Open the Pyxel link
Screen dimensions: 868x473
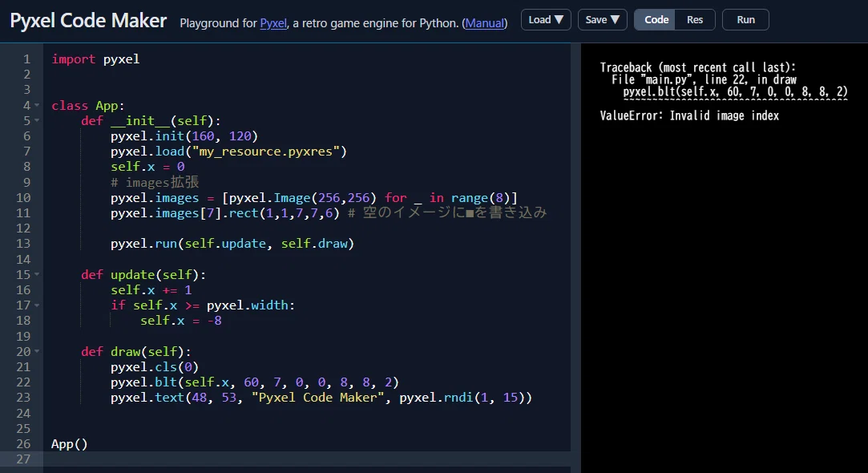(x=273, y=23)
